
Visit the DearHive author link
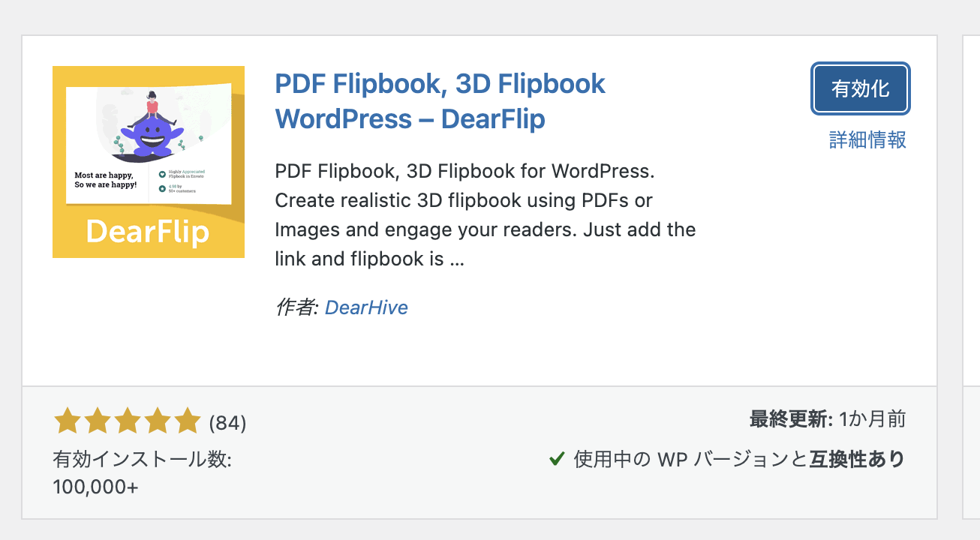point(366,307)
